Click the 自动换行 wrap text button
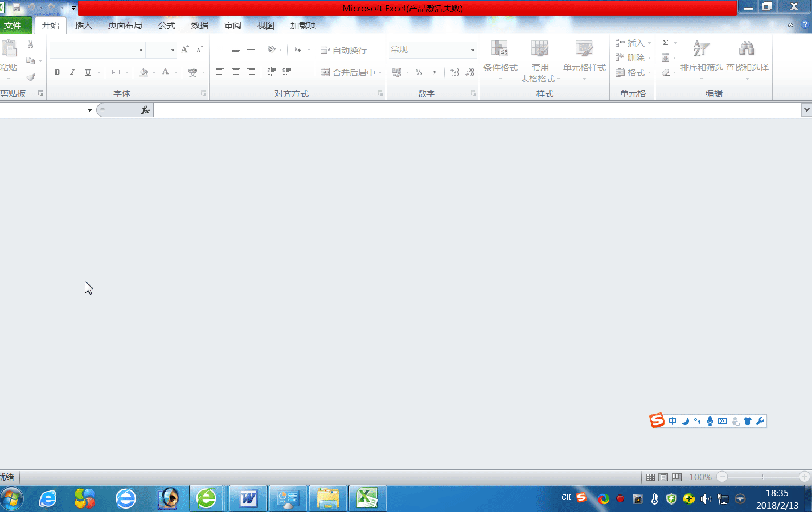 (344, 50)
